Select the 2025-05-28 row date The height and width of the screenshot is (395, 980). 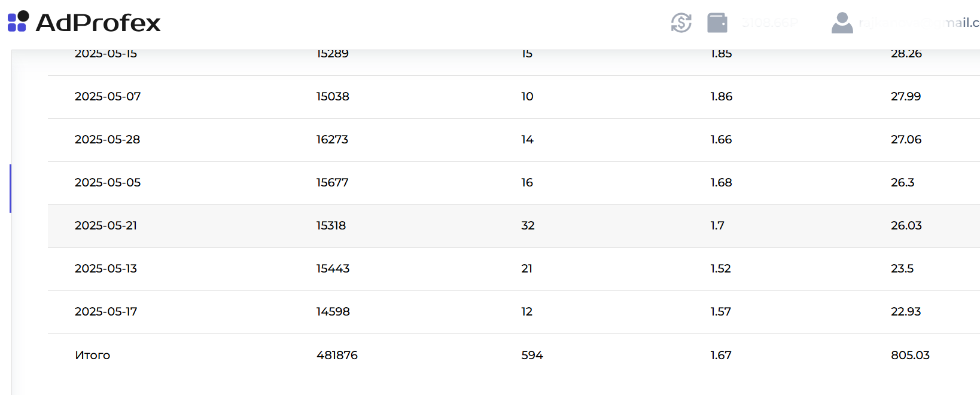click(x=107, y=139)
